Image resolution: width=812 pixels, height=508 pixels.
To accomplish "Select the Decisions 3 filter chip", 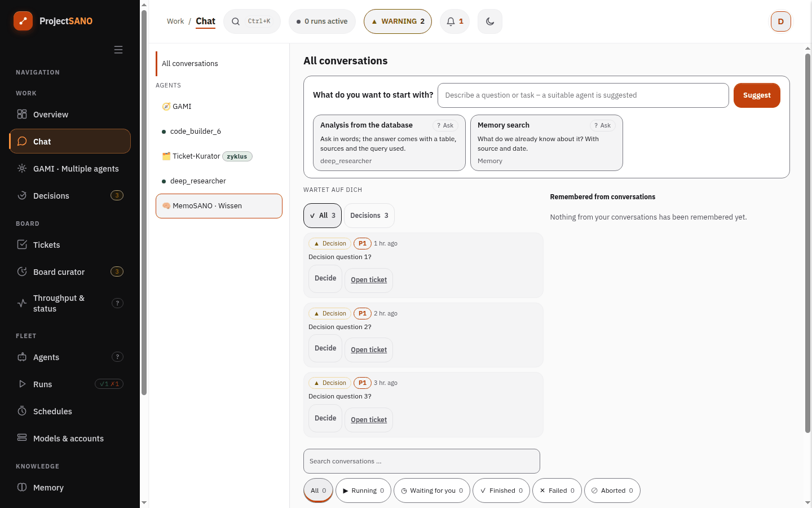I will click(x=369, y=216).
